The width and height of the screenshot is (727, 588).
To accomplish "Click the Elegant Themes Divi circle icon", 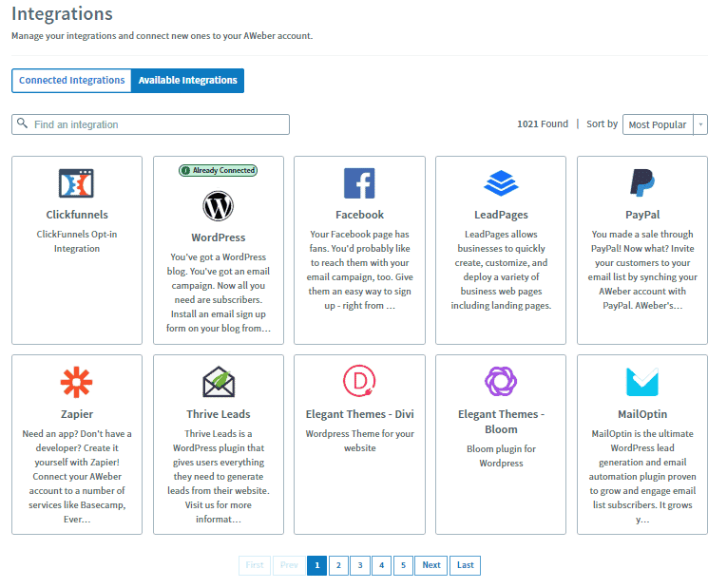I will (x=359, y=381).
